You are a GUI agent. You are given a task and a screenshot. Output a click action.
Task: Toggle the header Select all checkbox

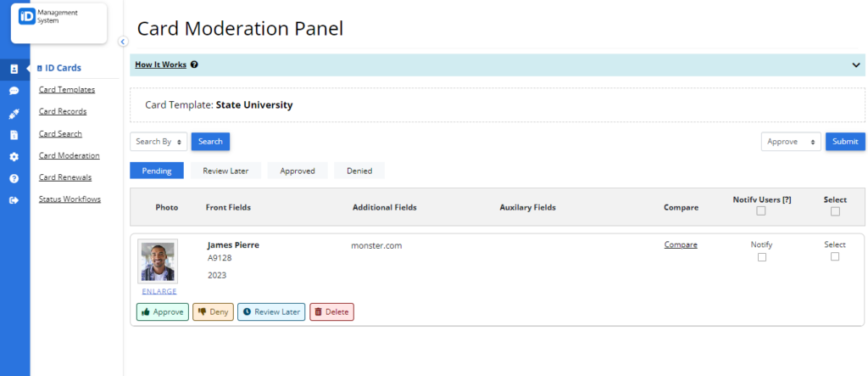[x=835, y=211]
